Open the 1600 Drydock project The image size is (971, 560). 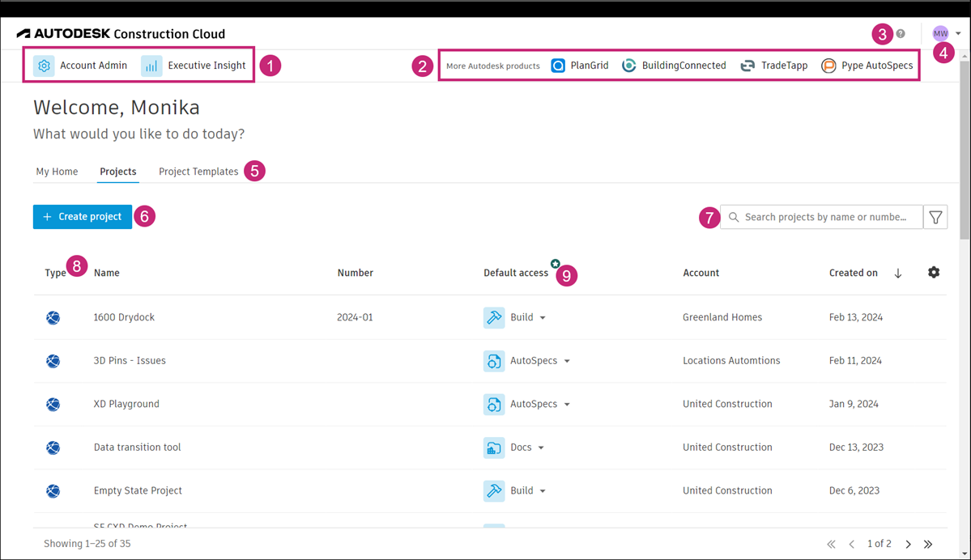(124, 317)
